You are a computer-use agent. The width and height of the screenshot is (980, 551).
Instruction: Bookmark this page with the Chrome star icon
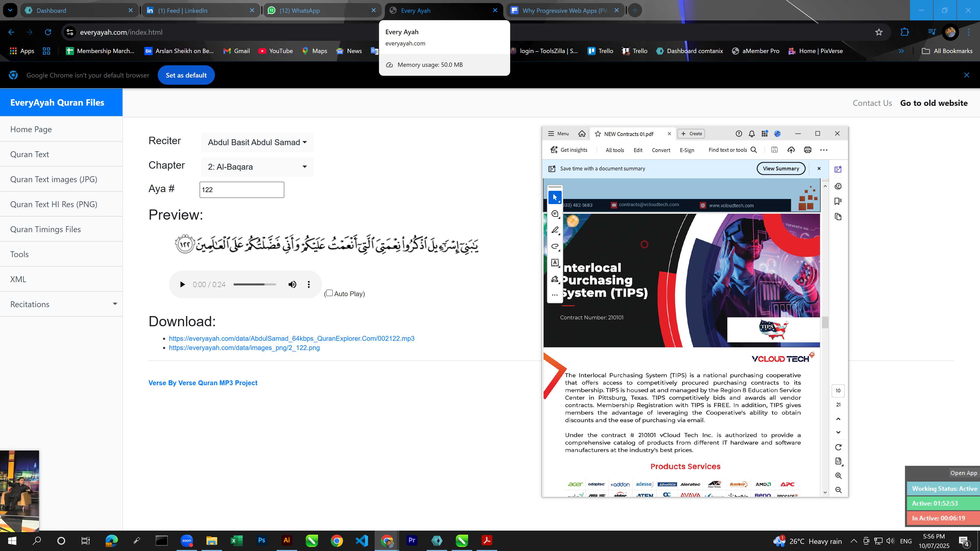point(879,32)
